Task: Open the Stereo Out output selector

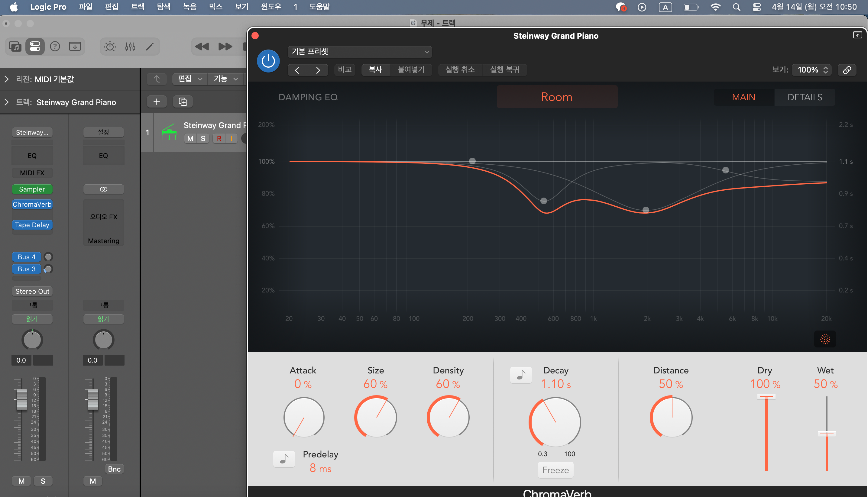Action: (x=32, y=291)
